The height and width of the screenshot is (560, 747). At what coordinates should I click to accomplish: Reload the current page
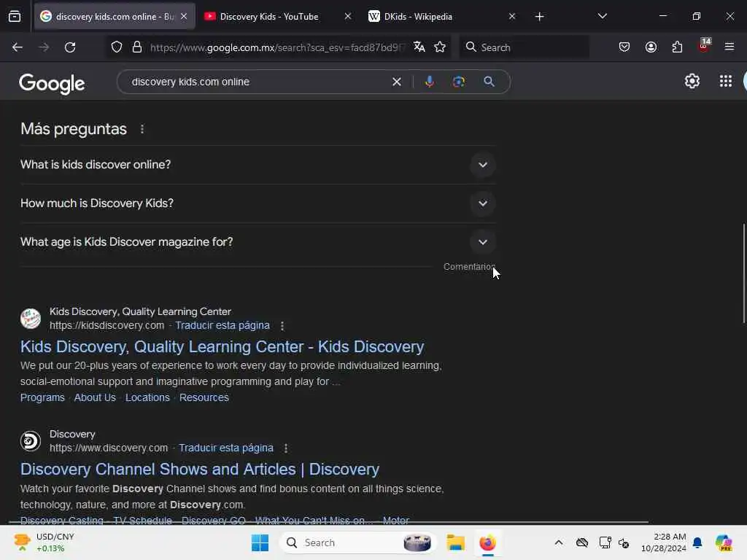tap(70, 47)
